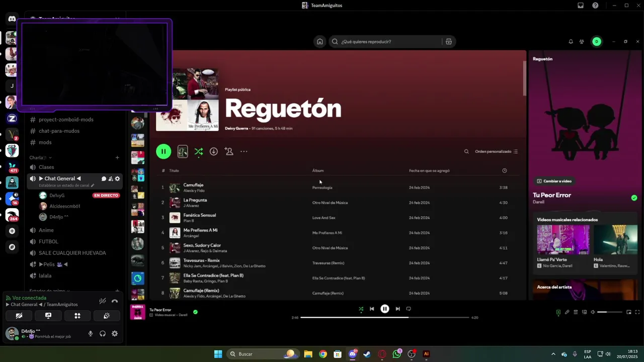The height and width of the screenshot is (362, 644).
Task: Turn on the camera in Discord
Action: 19,316
